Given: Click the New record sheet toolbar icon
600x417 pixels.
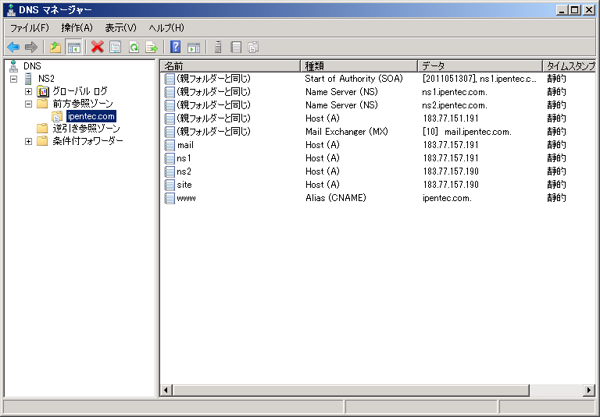Looking at the screenshot, I should coord(236,47).
